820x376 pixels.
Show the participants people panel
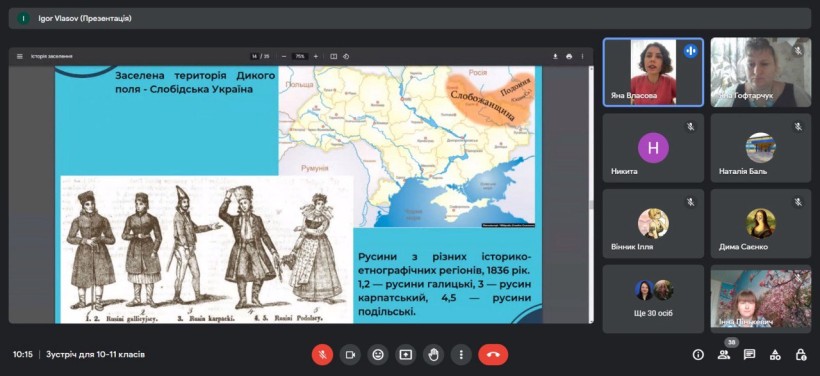724,355
